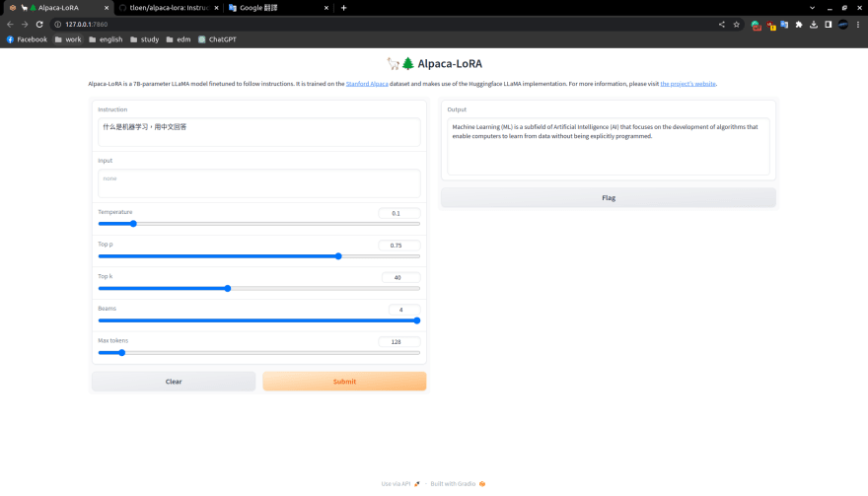
Task: Go back to the previous page
Action: [10, 25]
